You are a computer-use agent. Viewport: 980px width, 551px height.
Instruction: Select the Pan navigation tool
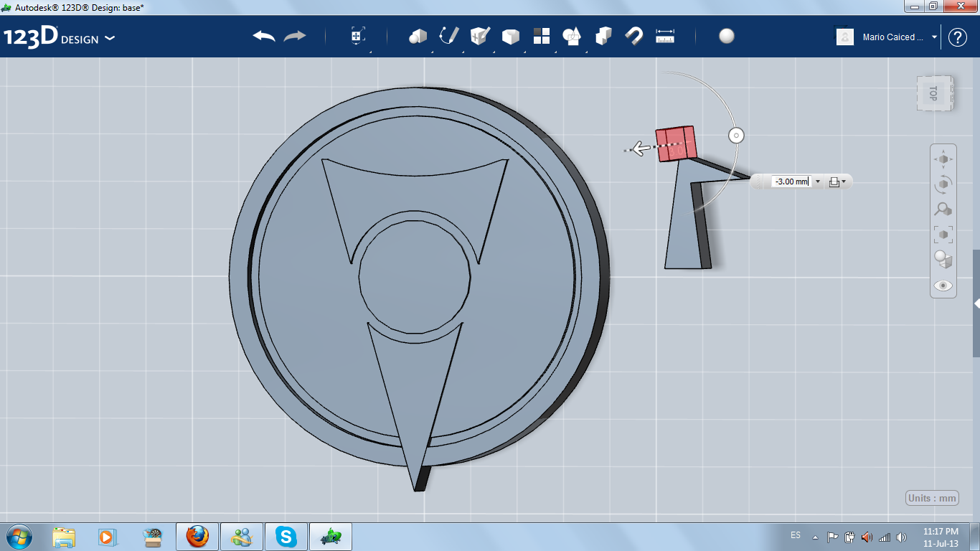click(x=943, y=159)
